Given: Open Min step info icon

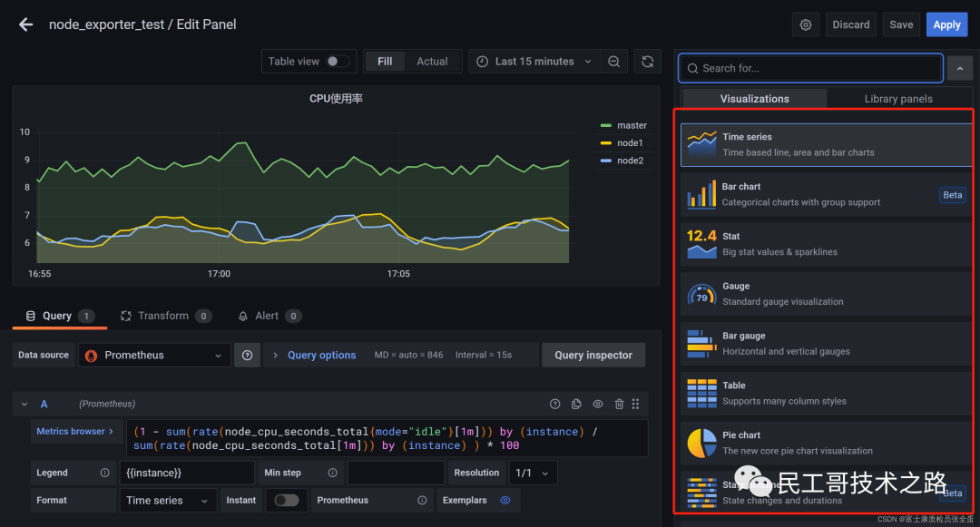Looking at the screenshot, I should 332,473.
